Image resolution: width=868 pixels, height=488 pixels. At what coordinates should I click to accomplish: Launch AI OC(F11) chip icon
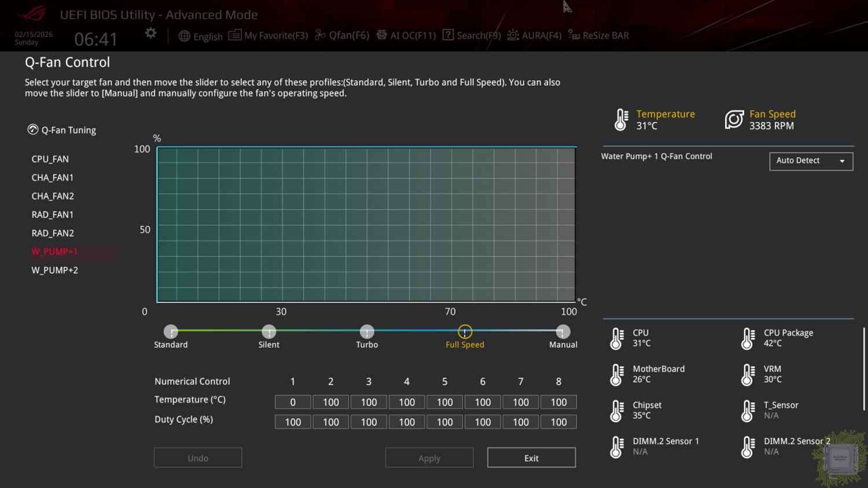(381, 35)
